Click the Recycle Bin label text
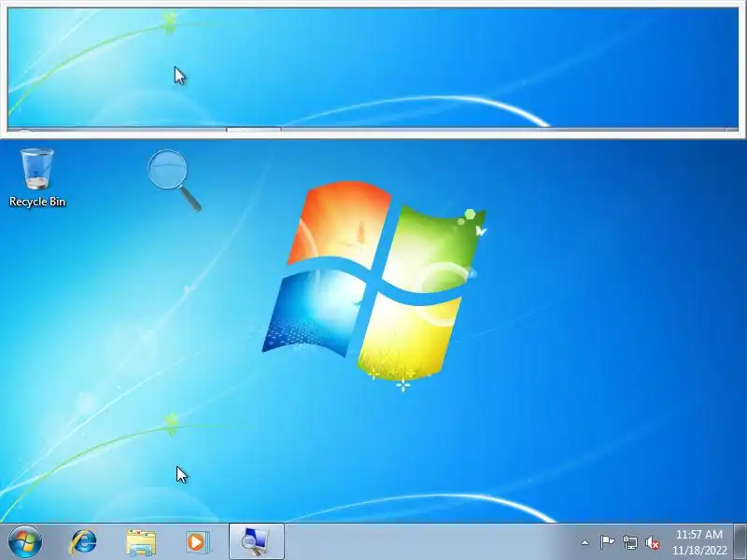Image resolution: width=747 pixels, height=560 pixels. click(37, 202)
